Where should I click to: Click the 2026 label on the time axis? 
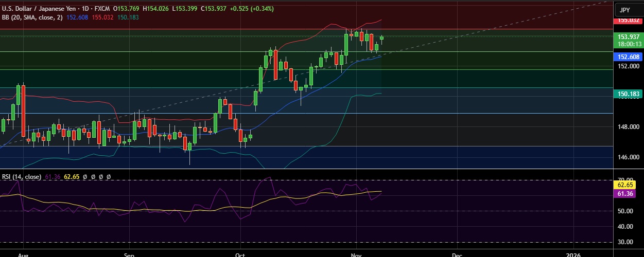click(x=572, y=254)
